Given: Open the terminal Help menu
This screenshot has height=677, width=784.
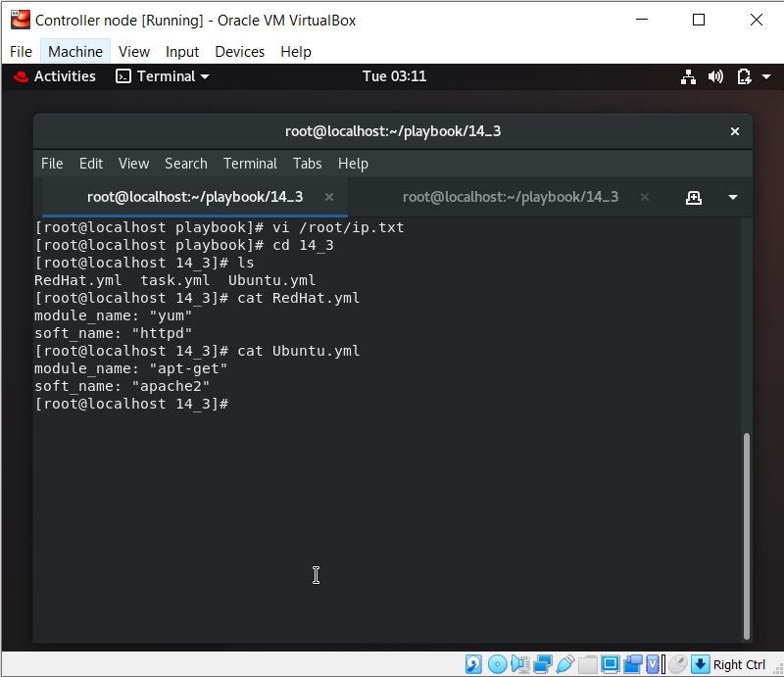Looking at the screenshot, I should 353,164.
